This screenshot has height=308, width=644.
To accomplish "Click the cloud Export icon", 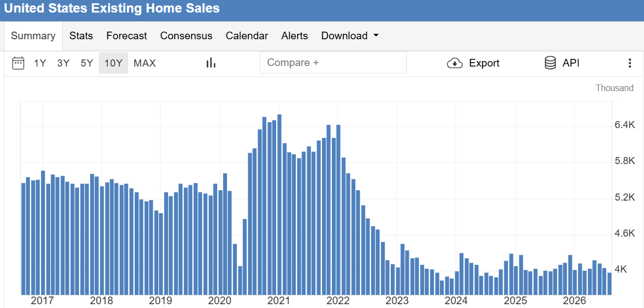I will tap(455, 63).
